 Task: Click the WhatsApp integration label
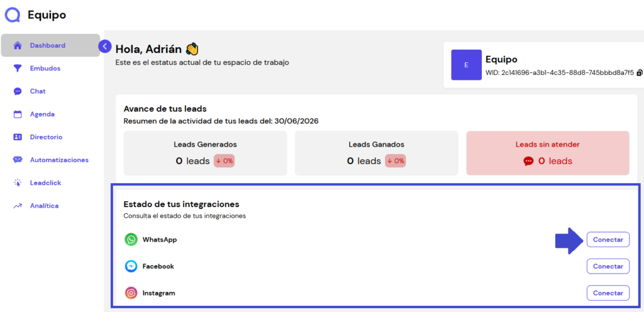(160, 239)
